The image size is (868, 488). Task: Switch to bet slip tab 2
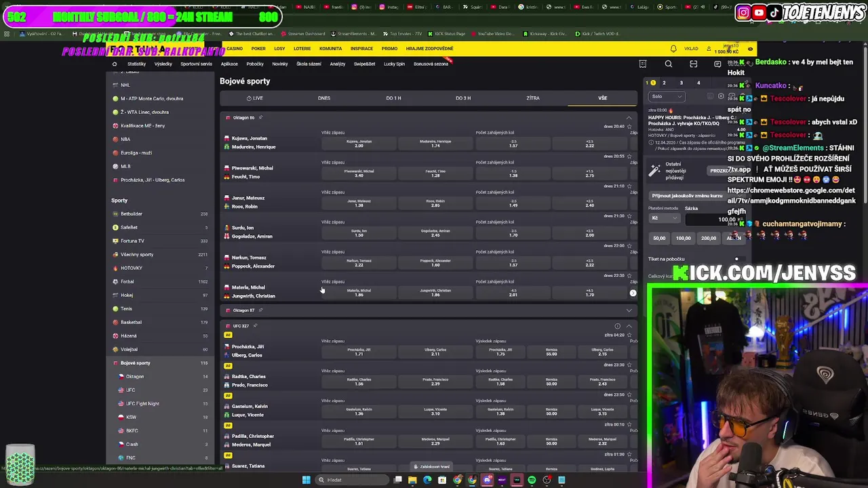tap(664, 83)
